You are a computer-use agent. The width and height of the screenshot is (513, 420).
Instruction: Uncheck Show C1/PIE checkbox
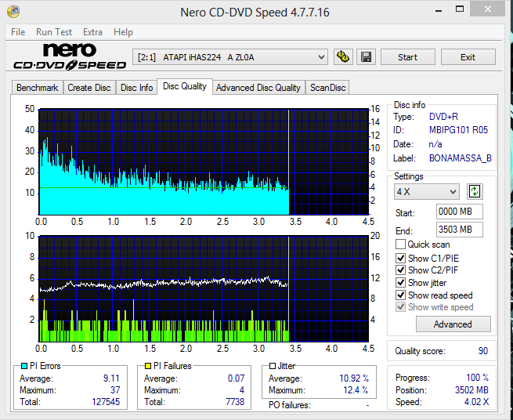400,258
